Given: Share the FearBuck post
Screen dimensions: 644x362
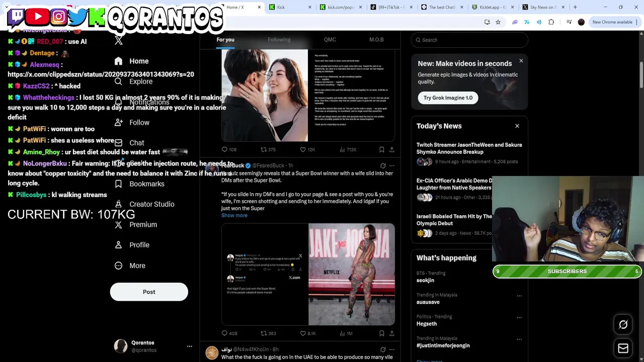Looking at the screenshot, I should [391, 333].
